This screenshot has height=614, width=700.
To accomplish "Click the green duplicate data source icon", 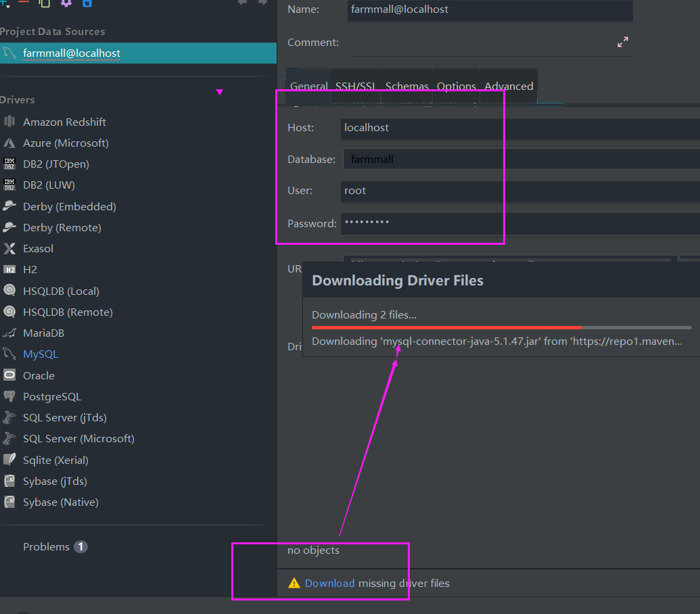I will 44,3.
